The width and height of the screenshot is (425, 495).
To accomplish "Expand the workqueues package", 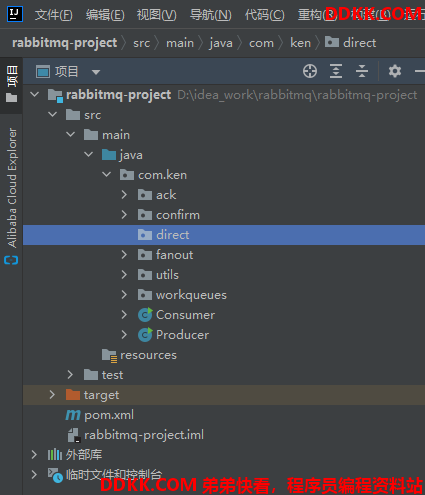I will pyautogui.click(x=124, y=295).
